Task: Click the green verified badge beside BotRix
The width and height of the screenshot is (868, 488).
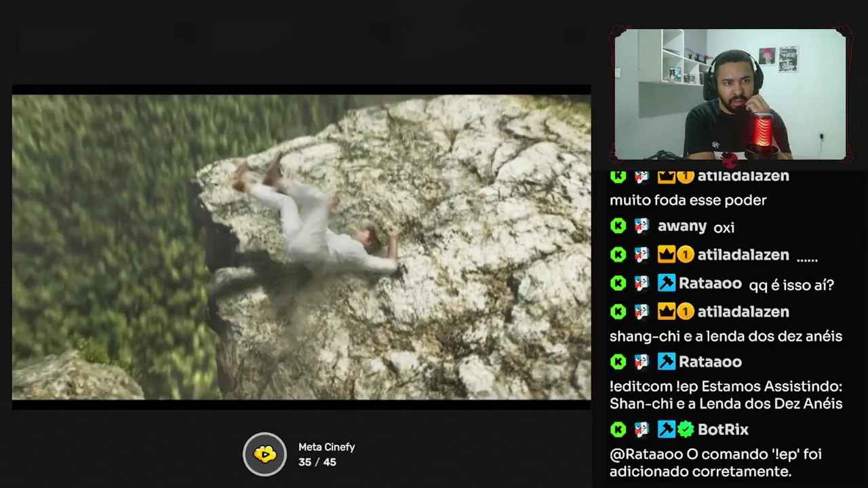Action: 685,429
